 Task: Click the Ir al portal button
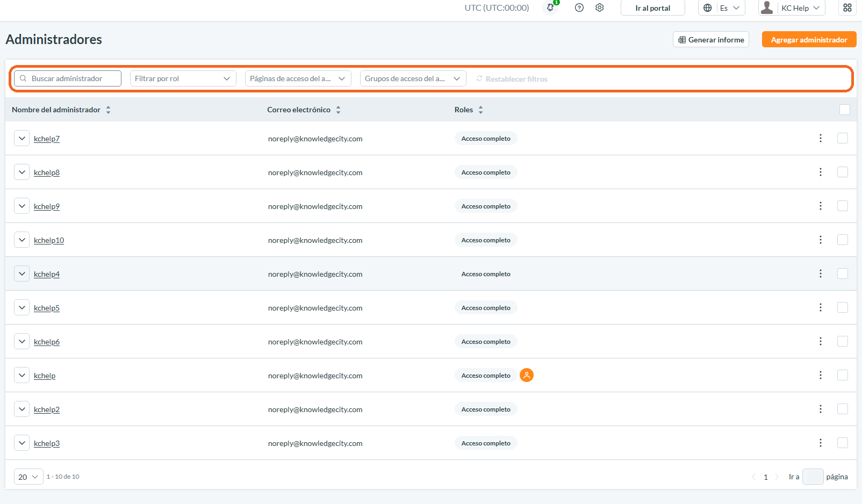coord(653,8)
